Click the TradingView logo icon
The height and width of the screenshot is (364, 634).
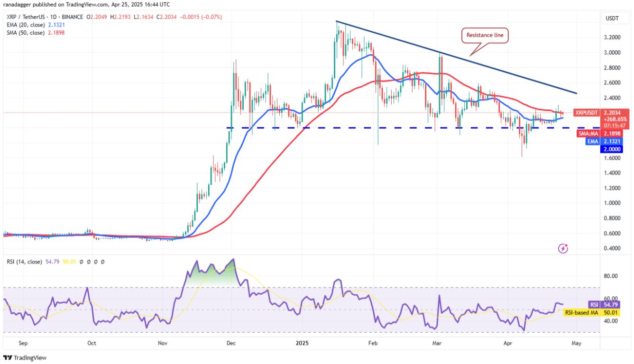(x=9, y=358)
